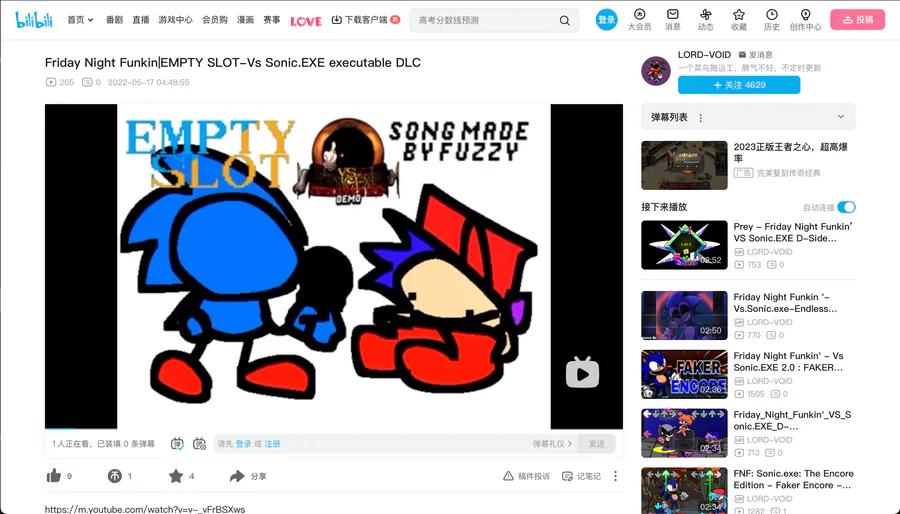Open Vs.Sonic.exe-Endless video title

pyautogui.click(x=785, y=303)
